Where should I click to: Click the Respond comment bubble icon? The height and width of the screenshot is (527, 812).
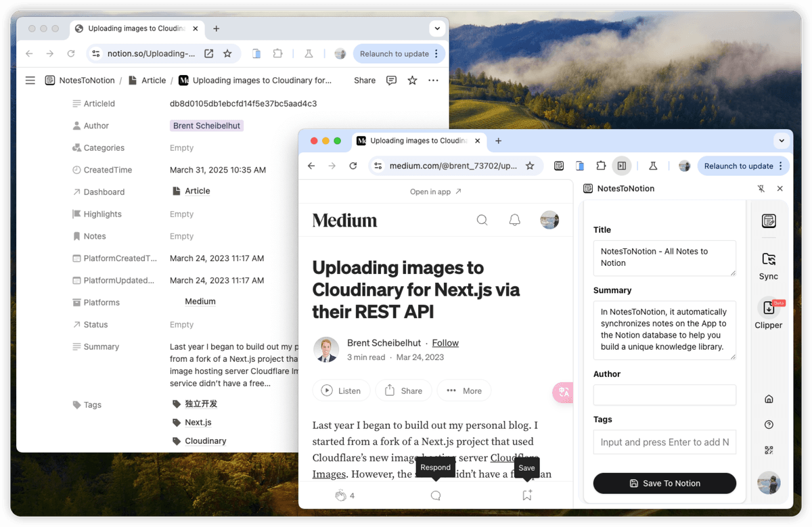click(436, 495)
